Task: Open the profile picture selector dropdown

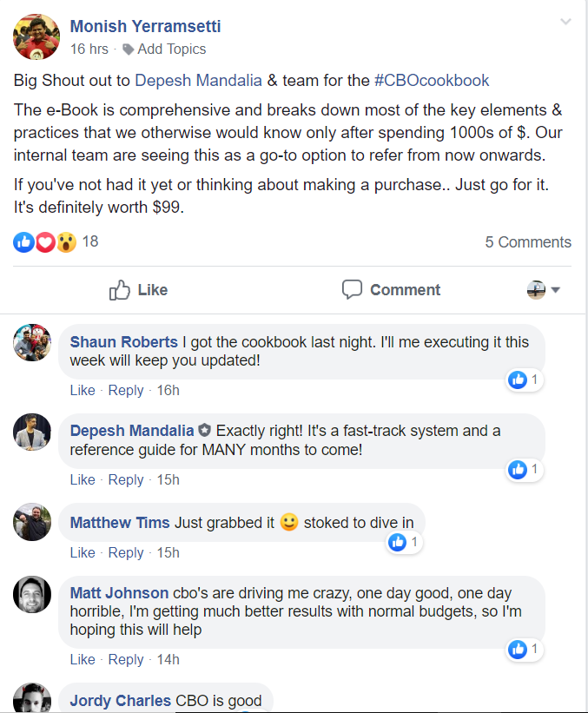Action: [x=544, y=290]
